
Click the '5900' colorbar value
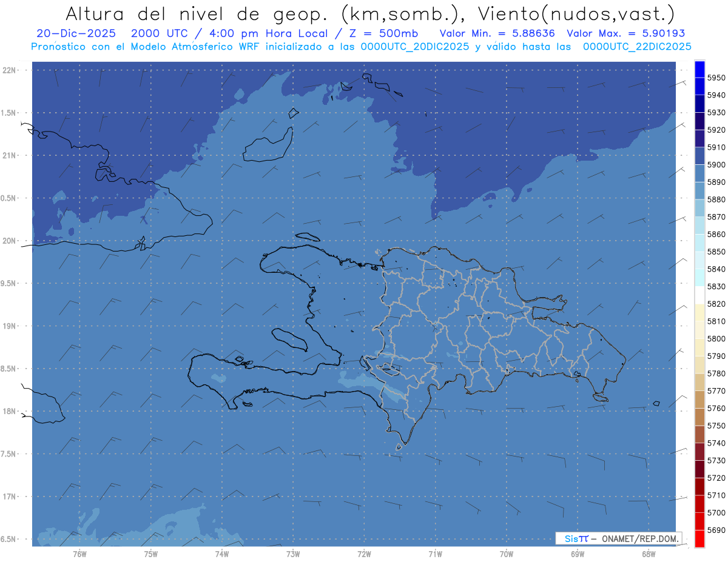(x=716, y=165)
